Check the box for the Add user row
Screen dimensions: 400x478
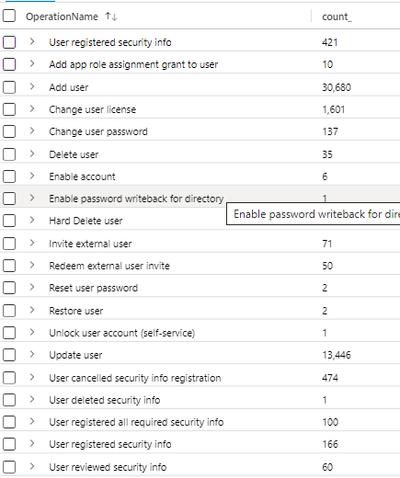pyautogui.click(x=9, y=87)
